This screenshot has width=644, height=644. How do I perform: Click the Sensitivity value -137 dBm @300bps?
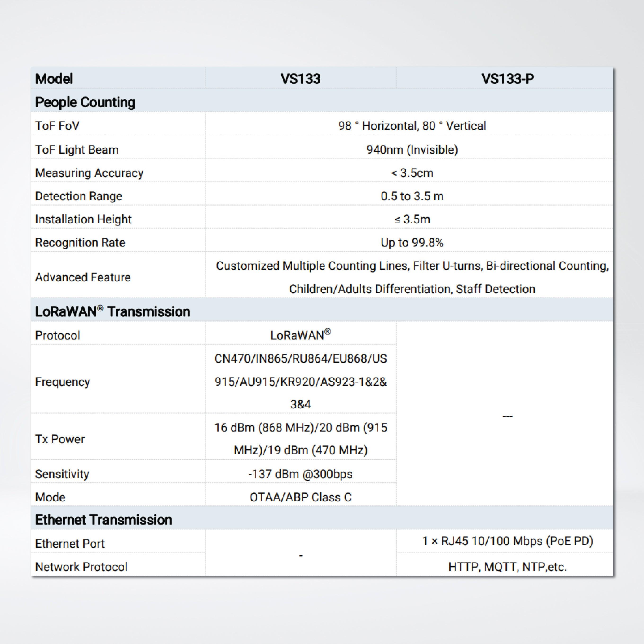[x=300, y=474]
